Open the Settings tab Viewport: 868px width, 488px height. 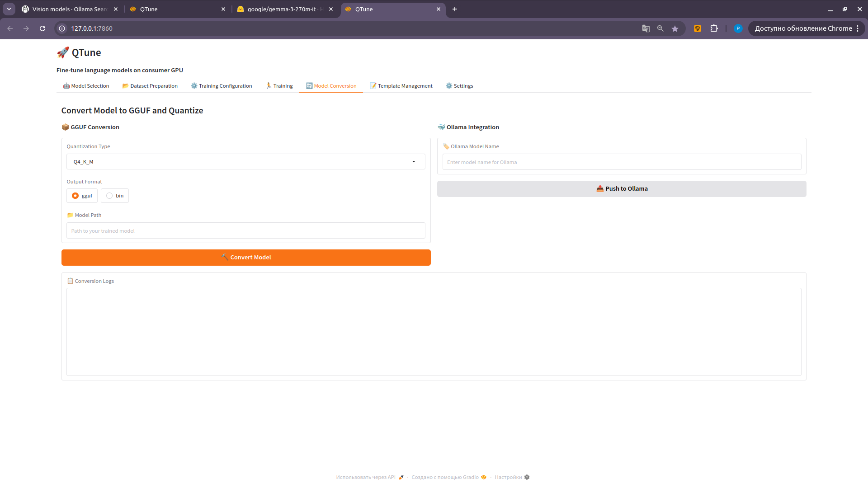click(x=459, y=86)
